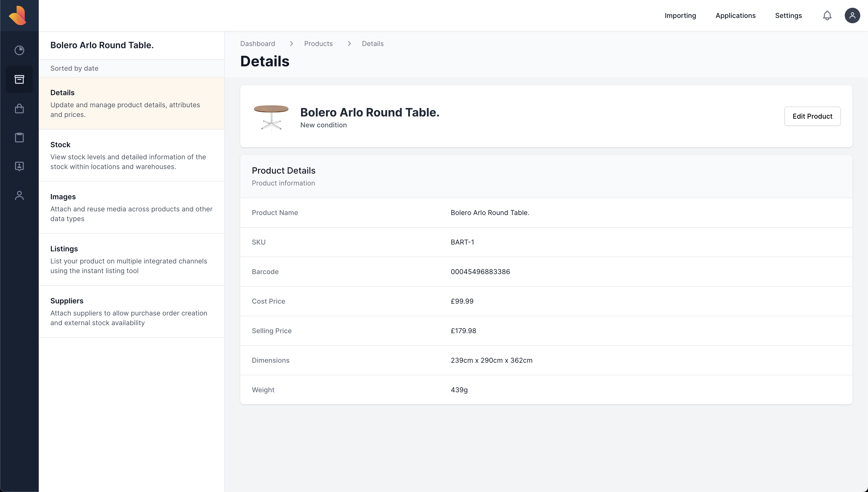Open the user avatar account menu
Image resolution: width=868 pixels, height=492 pixels.
click(852, 15)
